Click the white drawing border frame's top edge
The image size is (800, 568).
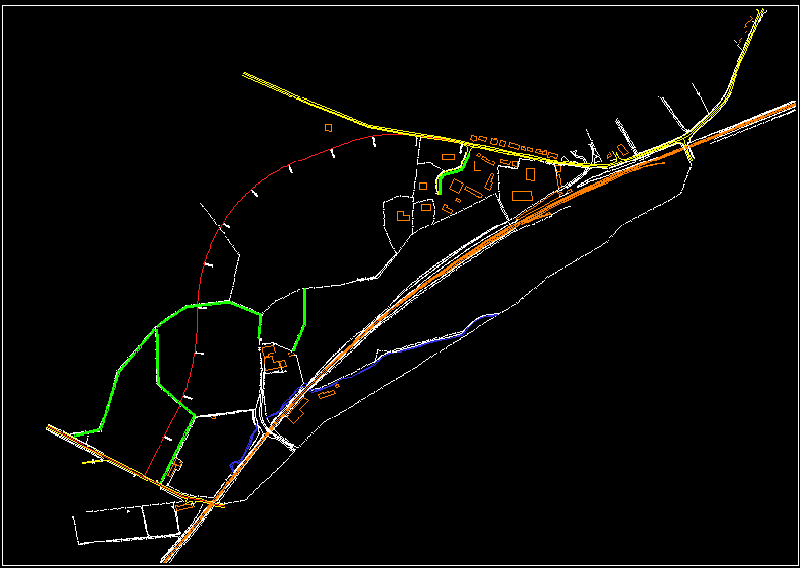coord(400,7)
